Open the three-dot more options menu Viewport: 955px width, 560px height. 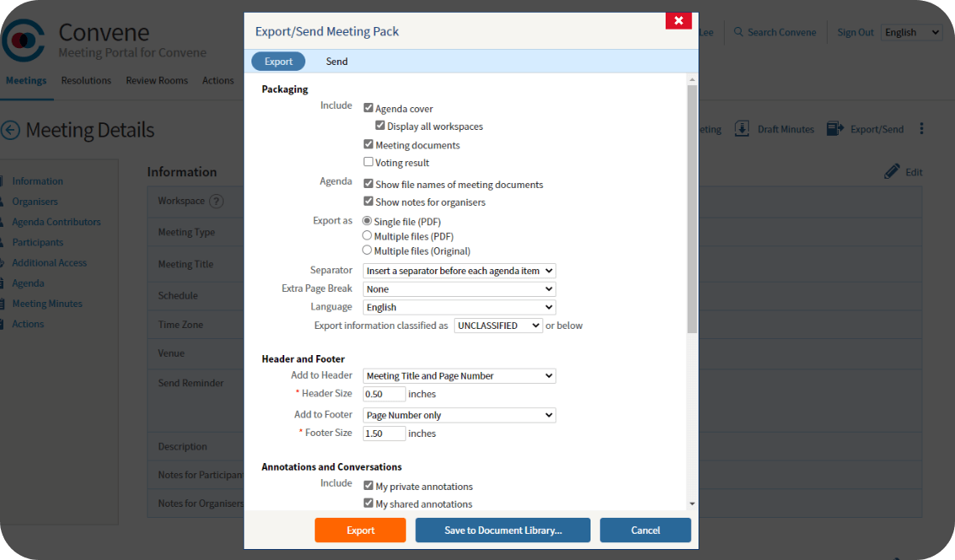(921, 129)
